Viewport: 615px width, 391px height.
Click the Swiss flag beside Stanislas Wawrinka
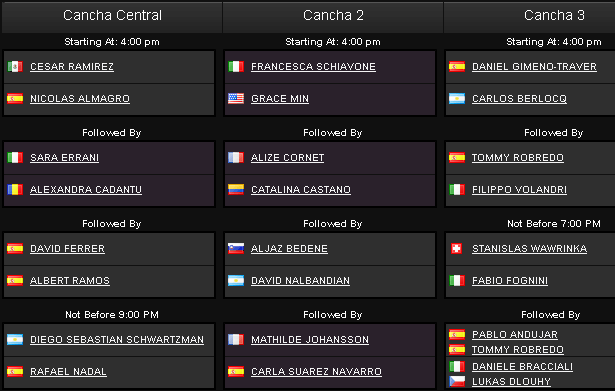[457, 248]
